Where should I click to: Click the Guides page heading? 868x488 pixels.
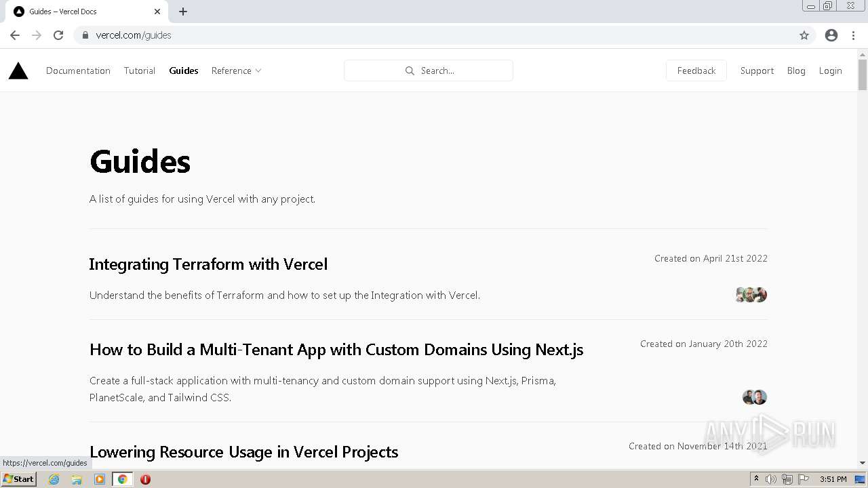click(140, 162)
